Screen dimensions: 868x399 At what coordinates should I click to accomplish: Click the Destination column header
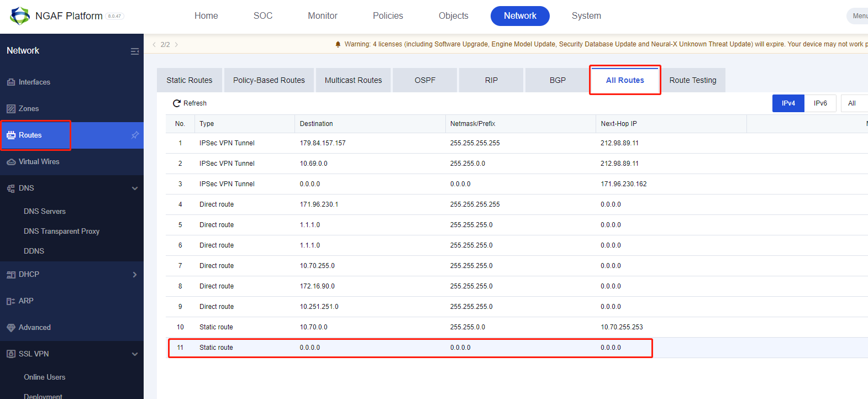pos(370,124)
